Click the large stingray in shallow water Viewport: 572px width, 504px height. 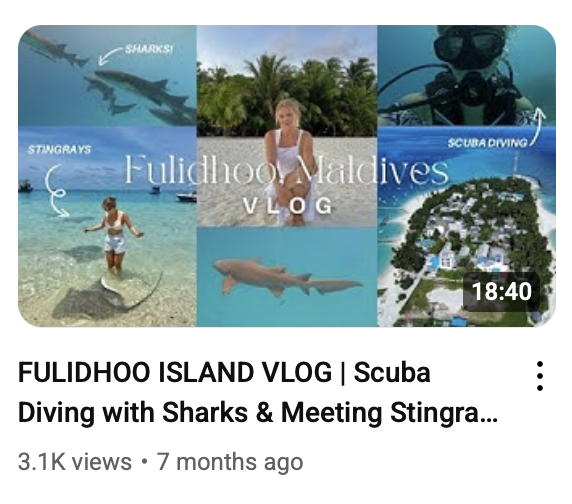click(106, 297)
